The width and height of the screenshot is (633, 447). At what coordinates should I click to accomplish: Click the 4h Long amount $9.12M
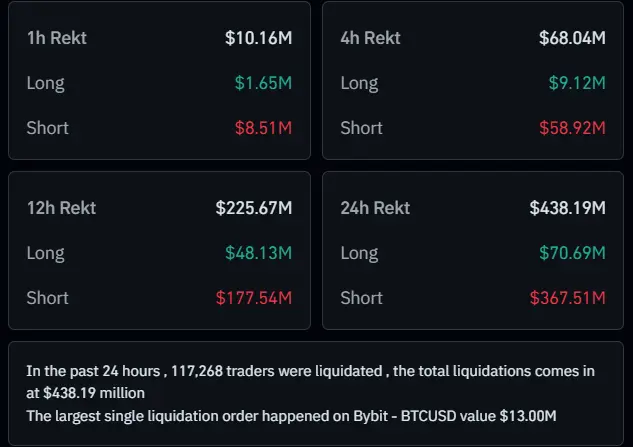[x=577, y=83]
